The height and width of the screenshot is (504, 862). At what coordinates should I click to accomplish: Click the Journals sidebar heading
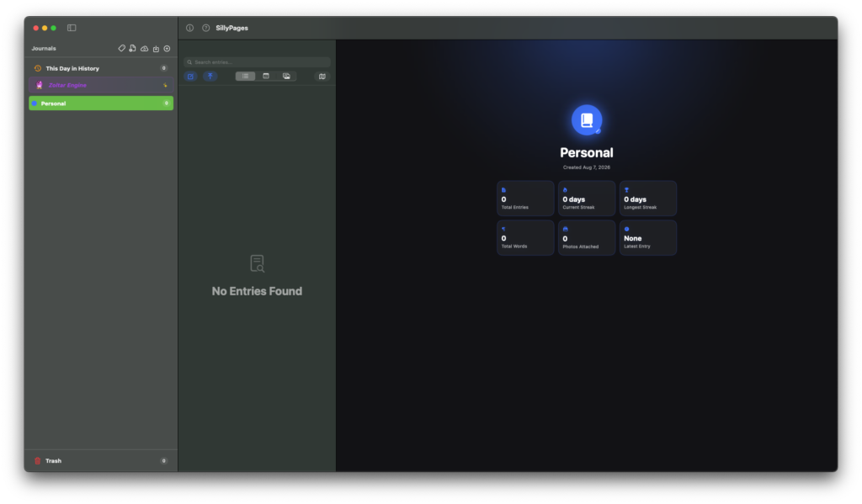click(44, 48)
